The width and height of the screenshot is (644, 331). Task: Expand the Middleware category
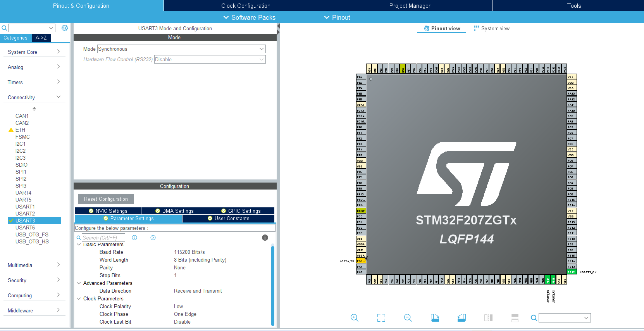coord(34,310)
